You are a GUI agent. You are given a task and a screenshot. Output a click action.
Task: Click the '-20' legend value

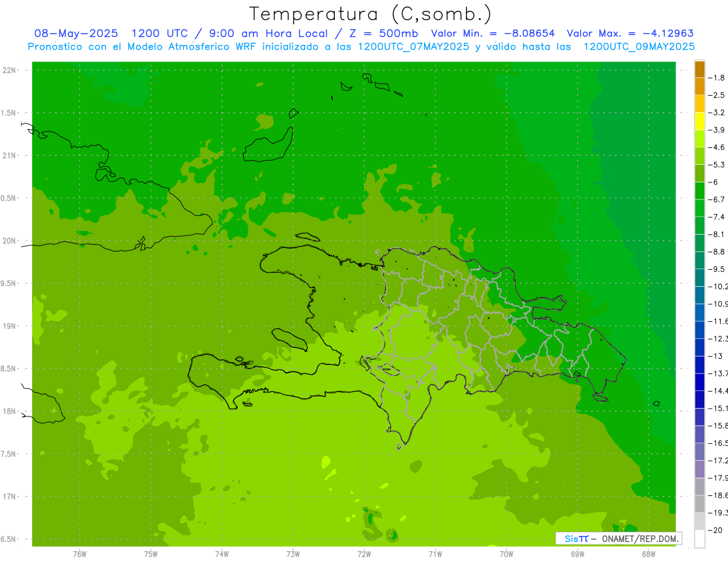[716, 530]
